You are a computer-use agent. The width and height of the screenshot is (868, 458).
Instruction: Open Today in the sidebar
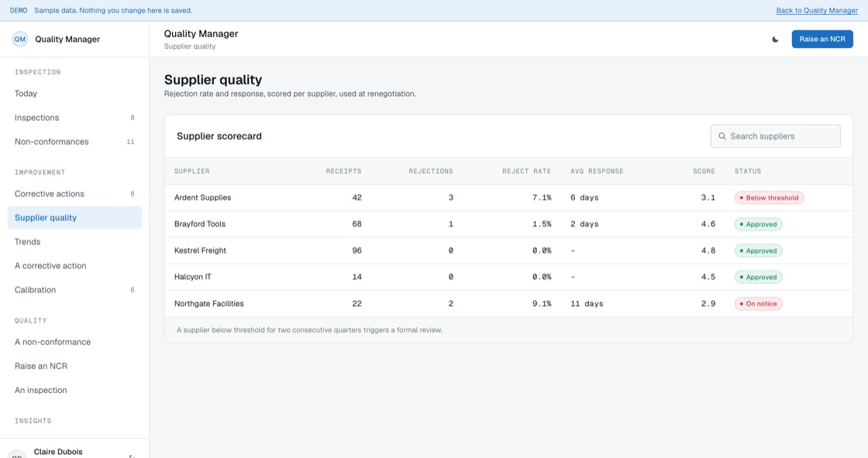74,94
